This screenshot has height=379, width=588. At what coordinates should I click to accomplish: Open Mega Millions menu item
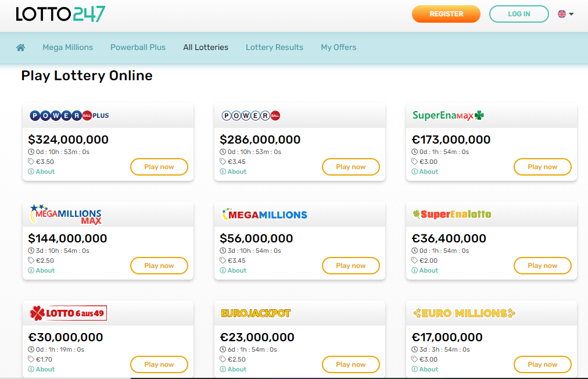coord(67,47)
